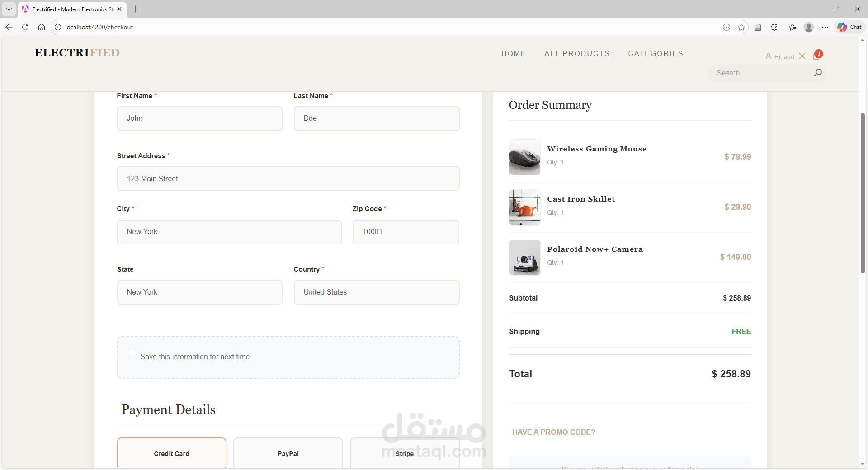Select PayPal payment method
Screen dimensions: 868x470
coord(288,453)
